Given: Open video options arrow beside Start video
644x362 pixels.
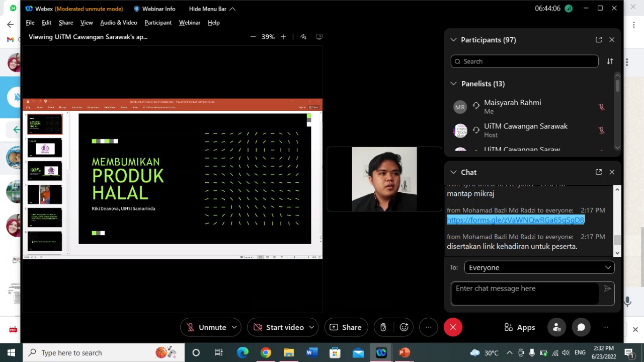Looking at the screenshot, I should pyautogui.click(x=311, y=327).
